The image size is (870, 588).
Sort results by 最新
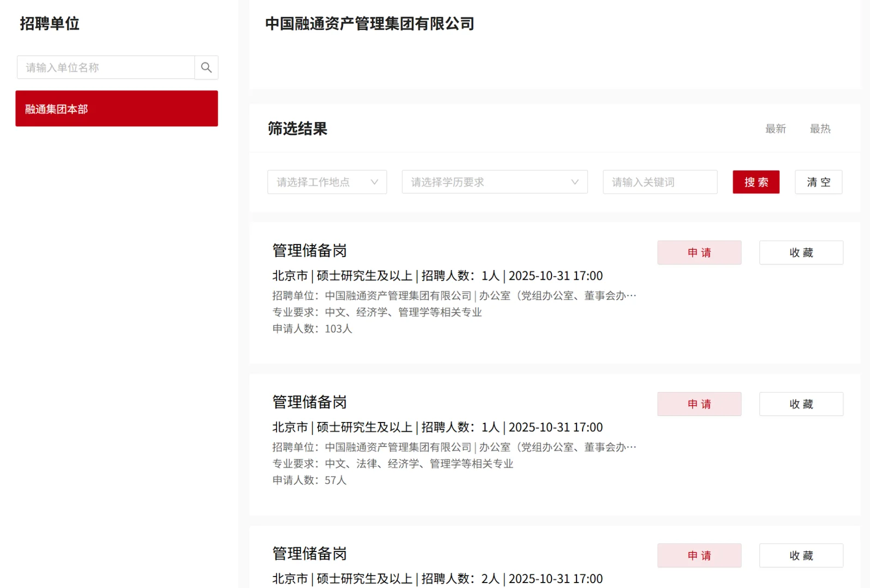click(775, 129)
